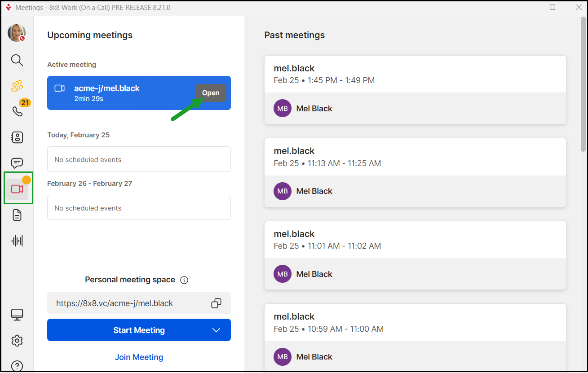This screenshot has height=373, width=588.
Task: Click Mel Black name in 10:59 AM meeting
Action: 314,357
